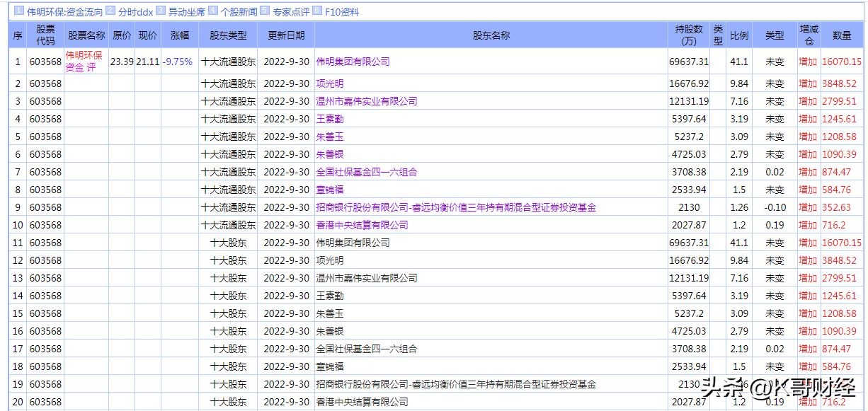868x411 pixels.
Task: Click the 持股数(万) column header
Action: click(689, 35)
